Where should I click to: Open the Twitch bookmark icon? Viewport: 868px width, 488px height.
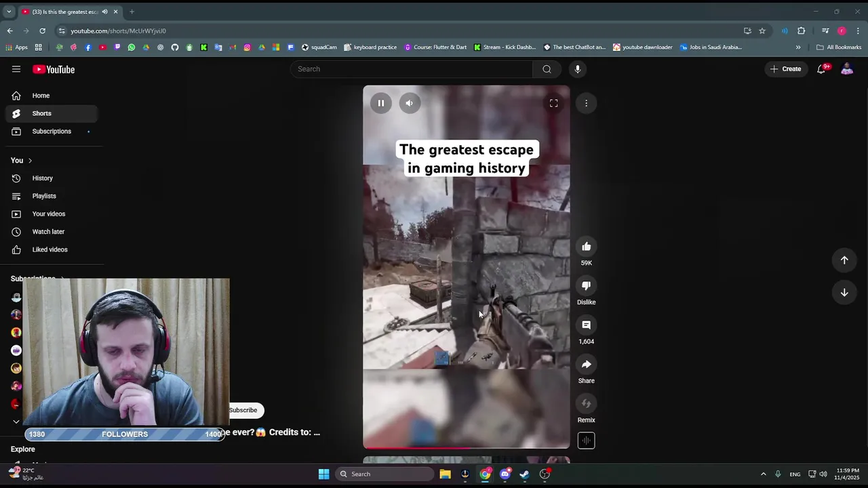[x=117, y=47]
